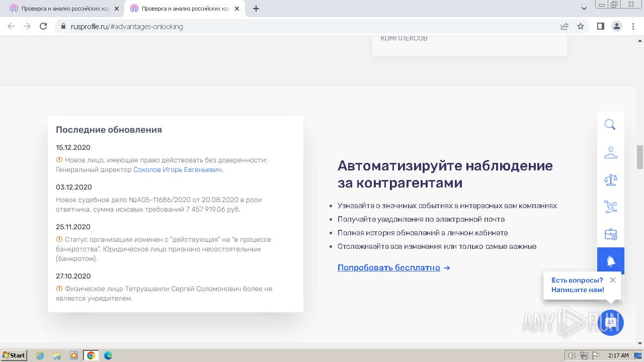This screenshot has height=362, width=644.
Task: Share this page via address bar icon
Action: click(565, 26)
